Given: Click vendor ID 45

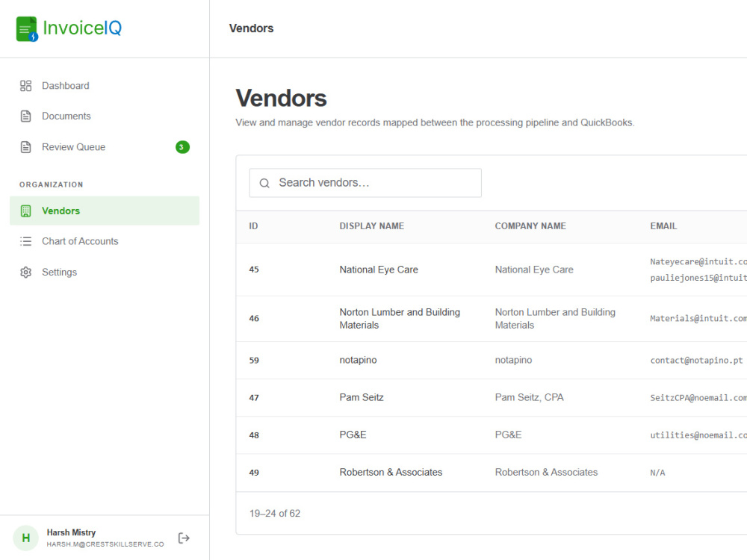Looking at the screenshot, I should point(254,270).
